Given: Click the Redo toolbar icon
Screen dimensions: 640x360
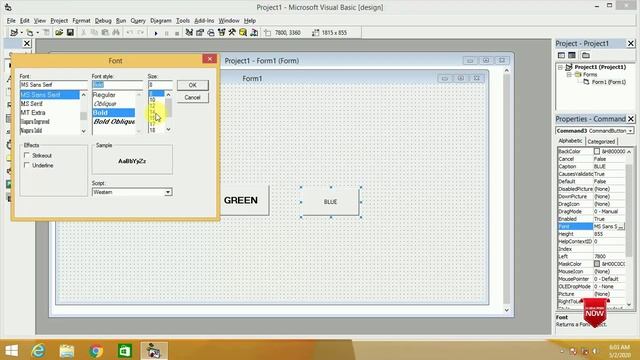Looking at the screenshot, I should click(x=140, y=32).
